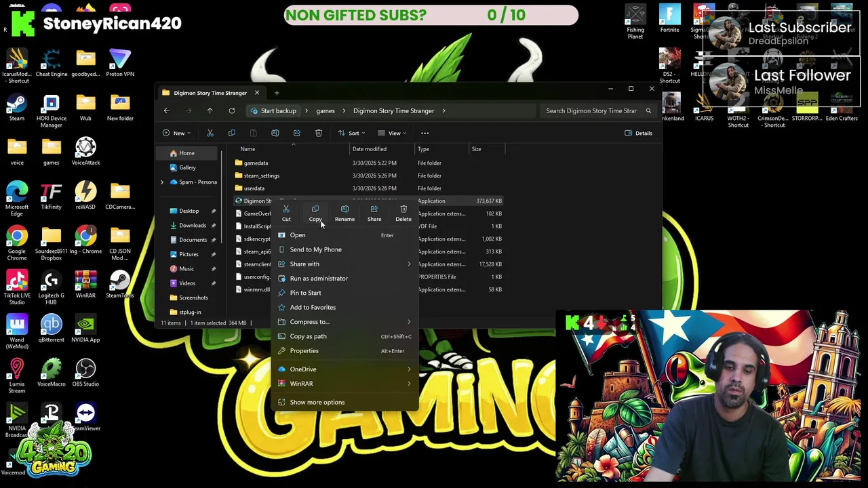Open Music in navigation pane

(186, 269)
